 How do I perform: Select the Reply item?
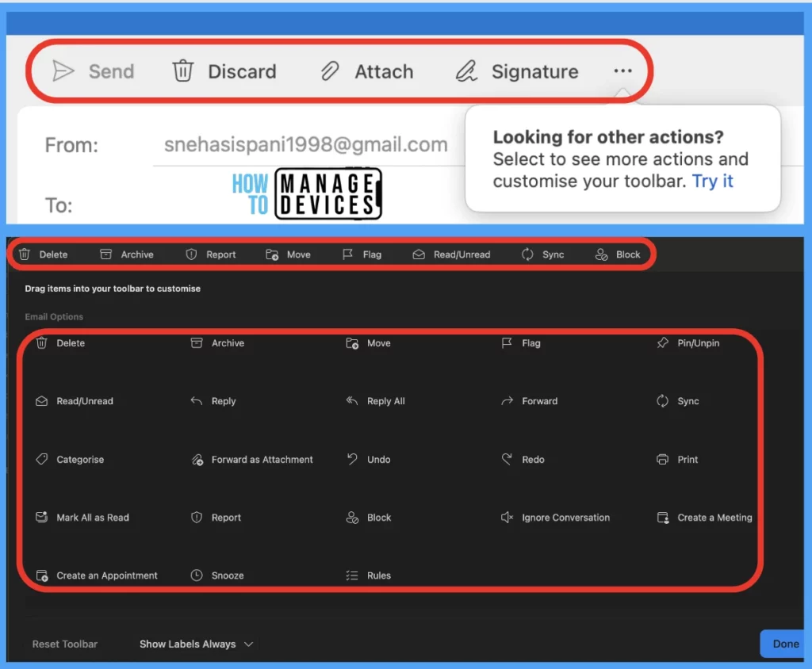213,401
